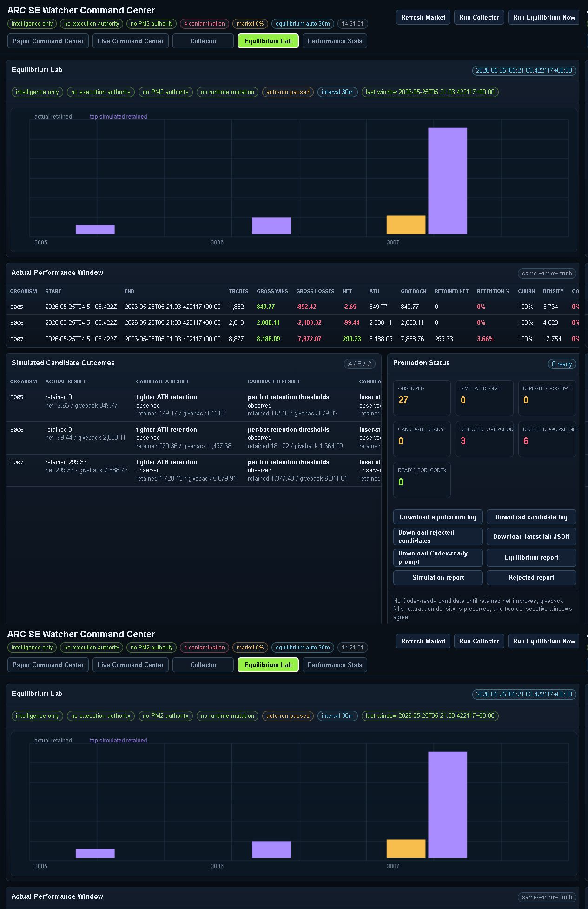Click 'net -2.65 / giveback 849.77' text
Screen dimensions: 588x909
coord(81,406)
